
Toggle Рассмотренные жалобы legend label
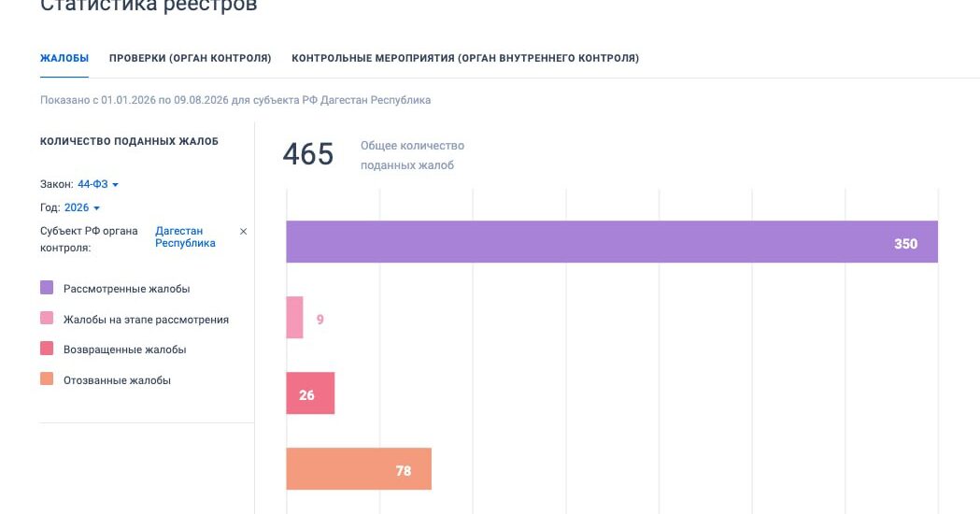(x=126, y=289)
